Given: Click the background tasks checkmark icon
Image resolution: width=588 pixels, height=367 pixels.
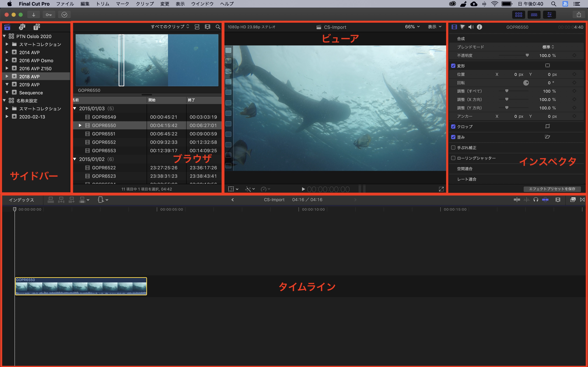Looking at the screenshot, I should coord(64,15).
